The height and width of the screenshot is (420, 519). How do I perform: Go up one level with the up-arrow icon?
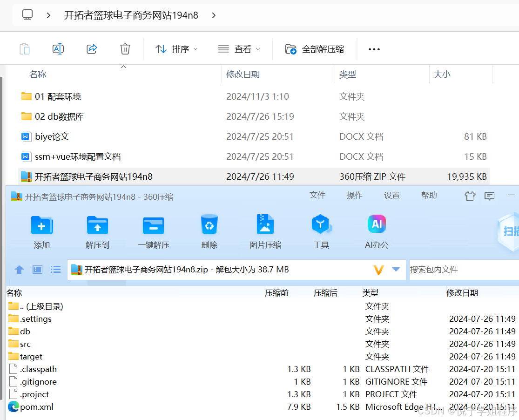pyautogui.click(x=19, y=270)
